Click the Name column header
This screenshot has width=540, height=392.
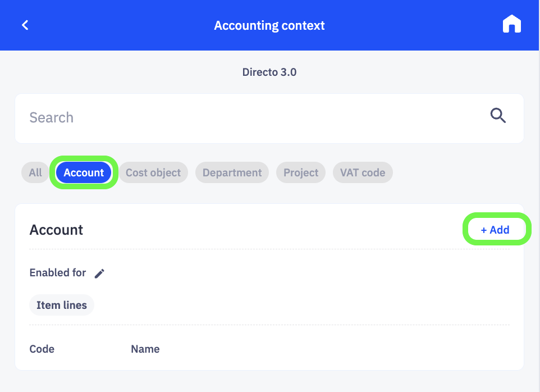(x=145, y=349)
